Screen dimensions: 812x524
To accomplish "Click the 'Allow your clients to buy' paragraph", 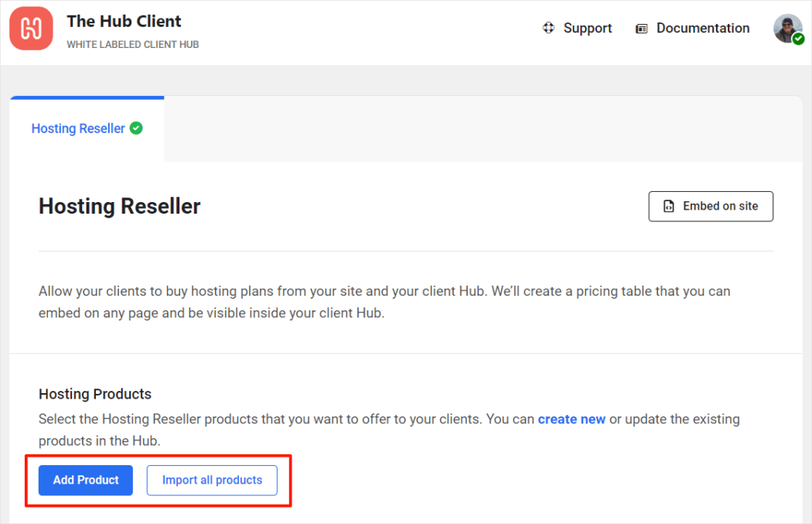I will click(384, 302).
